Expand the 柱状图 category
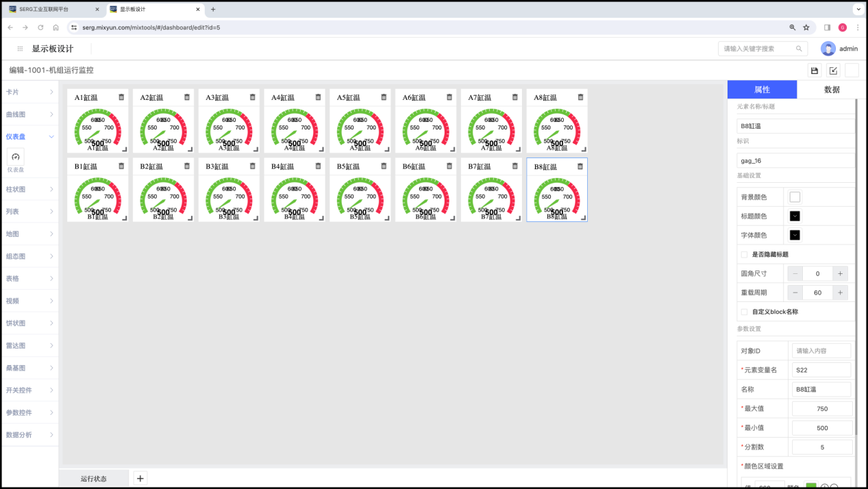The width and height of the screenshot is (868, 489). [29, 189]
